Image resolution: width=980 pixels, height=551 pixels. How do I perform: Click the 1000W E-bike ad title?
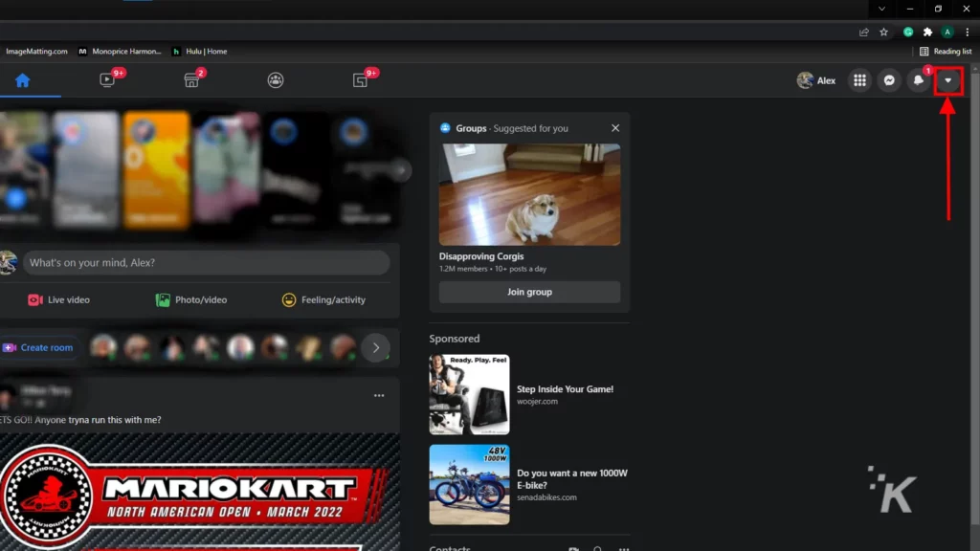click(x=572, y=478)
